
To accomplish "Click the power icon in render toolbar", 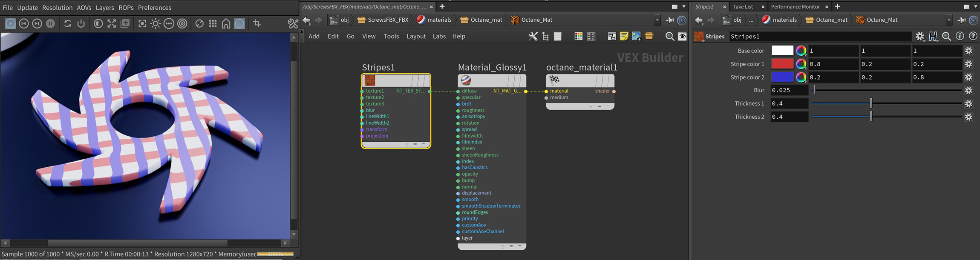I will click(x=81, y=24).
